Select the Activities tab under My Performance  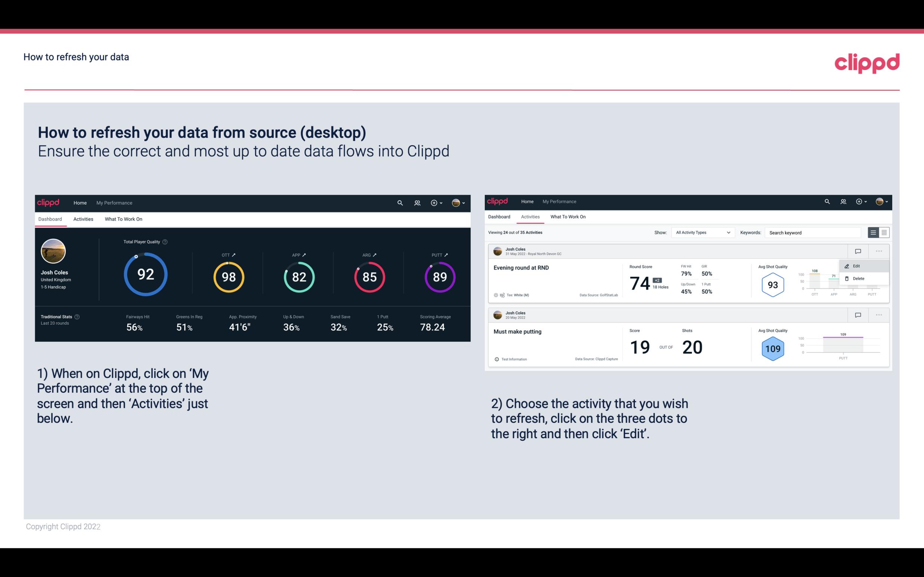pos(83,219)
